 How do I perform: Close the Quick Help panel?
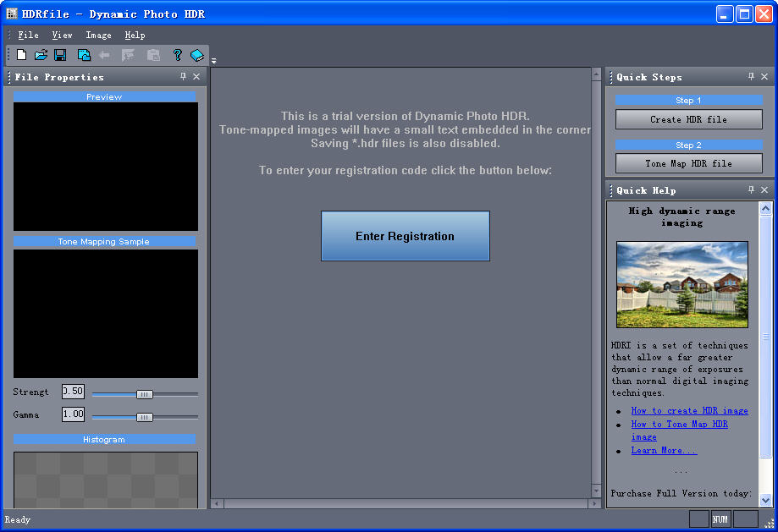764,190
